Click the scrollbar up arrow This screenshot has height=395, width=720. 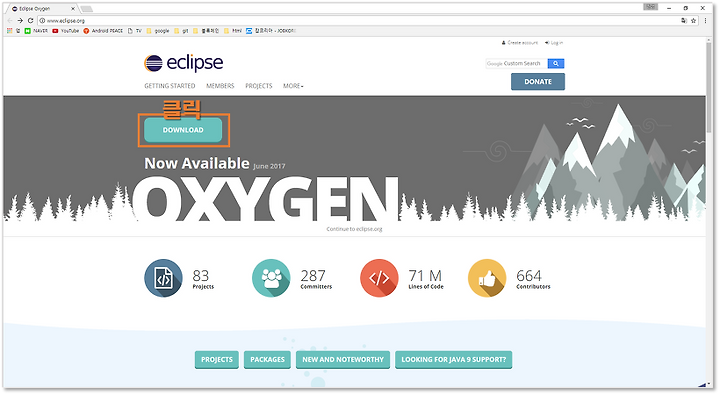click(x=709, y=40)
